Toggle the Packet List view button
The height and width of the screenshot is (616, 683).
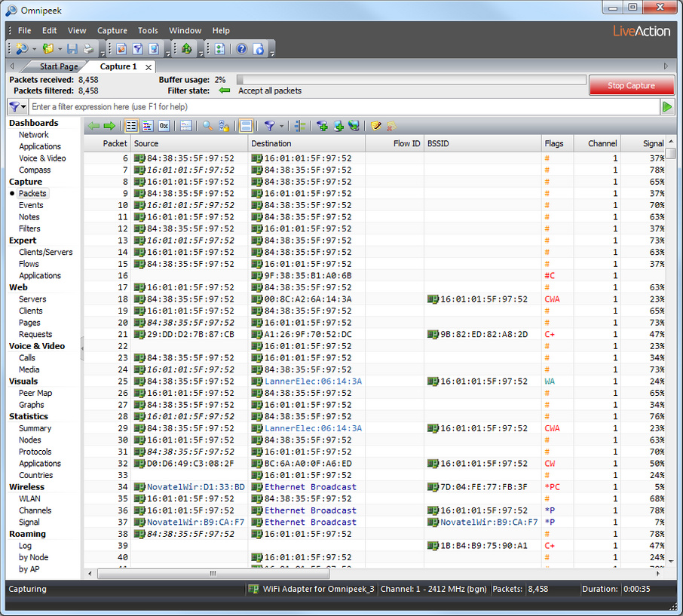[131, 127]
